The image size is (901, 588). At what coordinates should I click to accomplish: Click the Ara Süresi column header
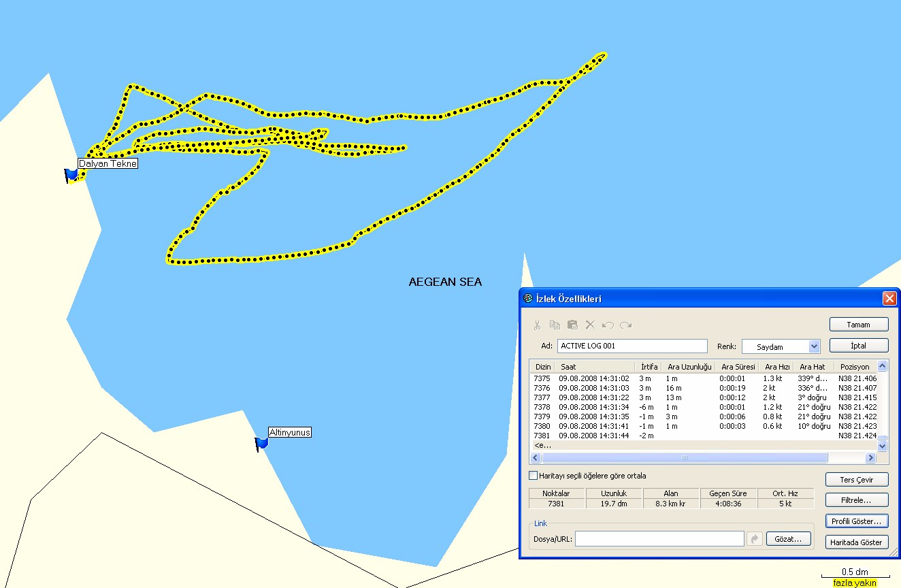click(x=738, y=367)
